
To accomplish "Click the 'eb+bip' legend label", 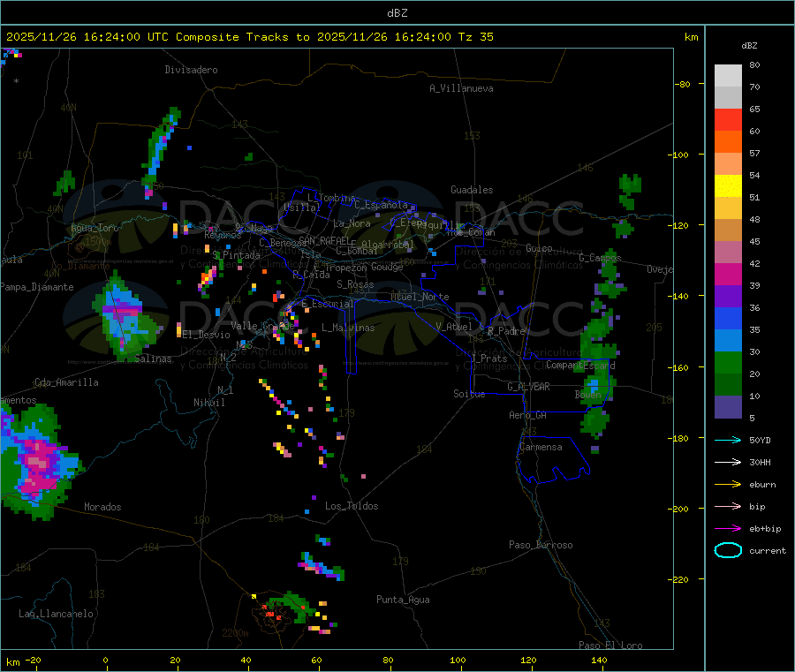I will 765,529.
